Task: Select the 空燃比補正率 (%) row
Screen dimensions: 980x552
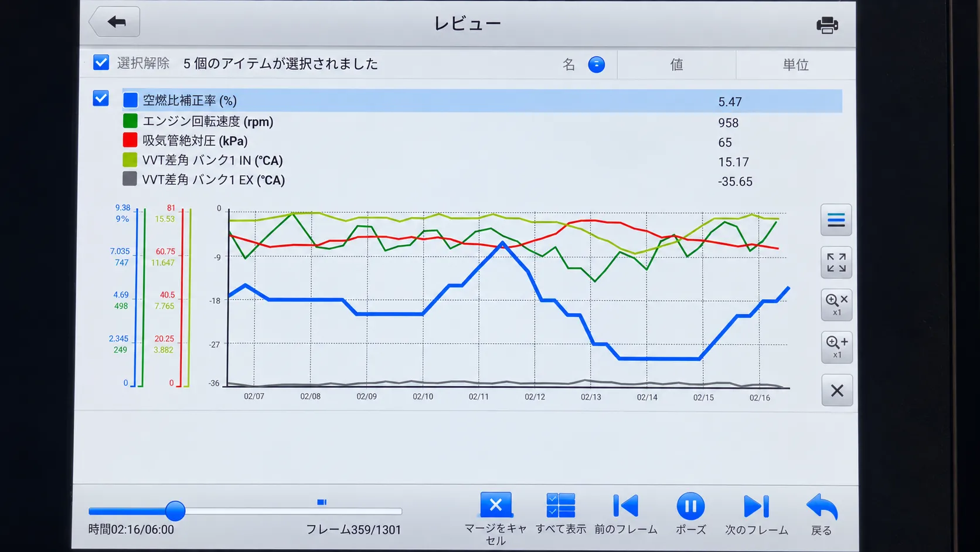Action: 482,101
